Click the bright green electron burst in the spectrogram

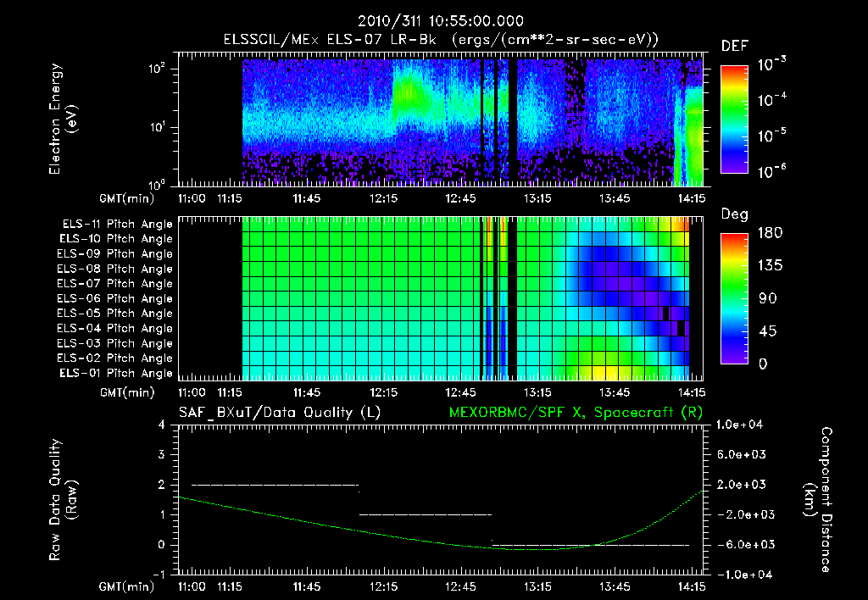(x=408, y=92)
